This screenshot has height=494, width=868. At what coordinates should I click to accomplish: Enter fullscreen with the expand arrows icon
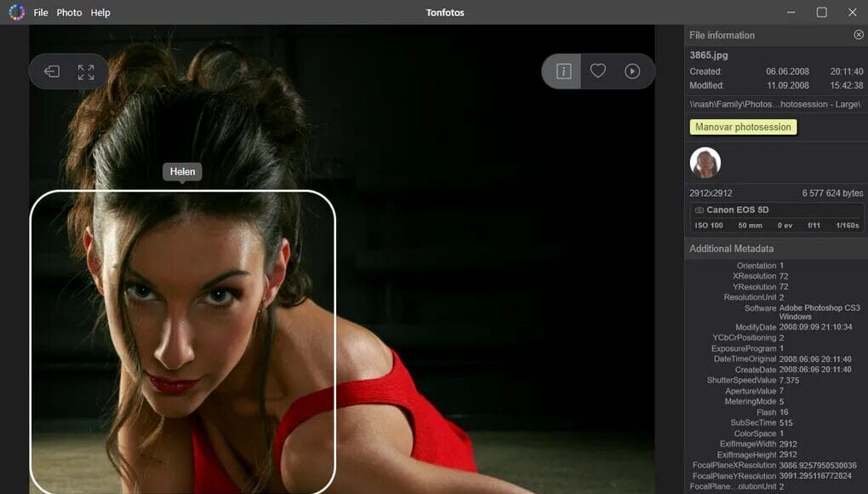click(x=86, y=72)
